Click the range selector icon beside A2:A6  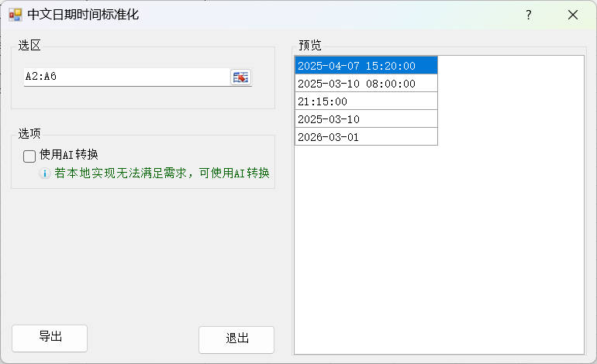click(x=241, y=77)
